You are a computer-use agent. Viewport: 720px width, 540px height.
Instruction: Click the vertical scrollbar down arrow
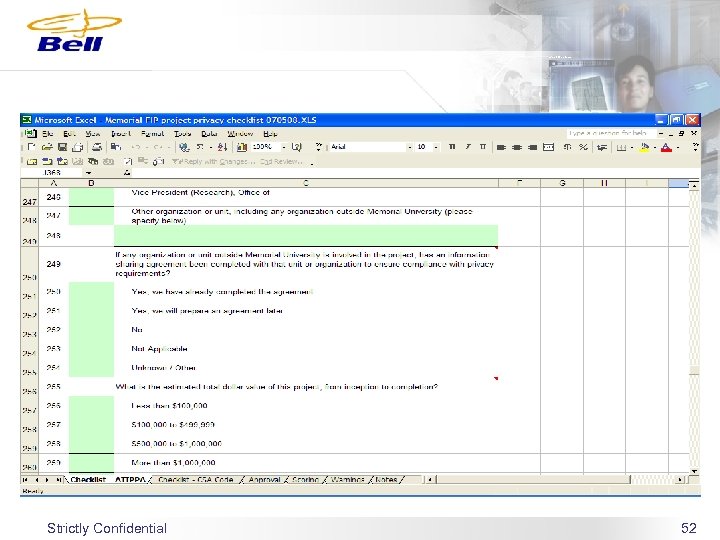click(694, 471)
